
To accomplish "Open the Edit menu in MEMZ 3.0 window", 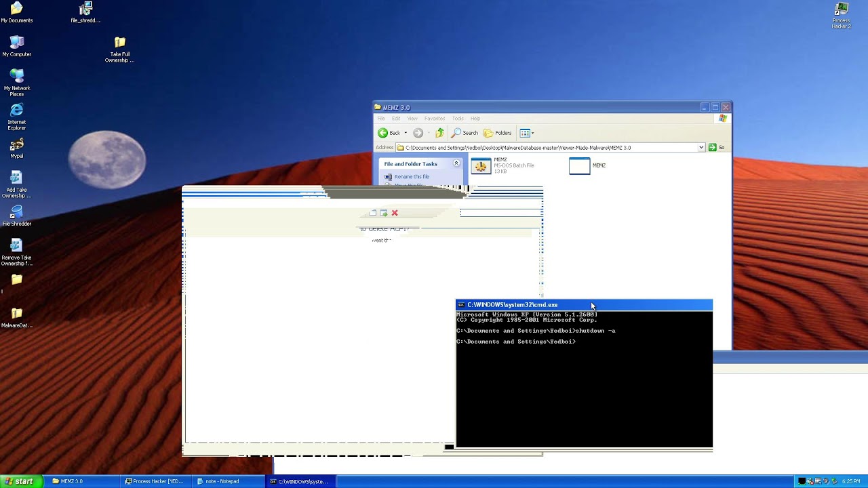I will click(396, 119).
